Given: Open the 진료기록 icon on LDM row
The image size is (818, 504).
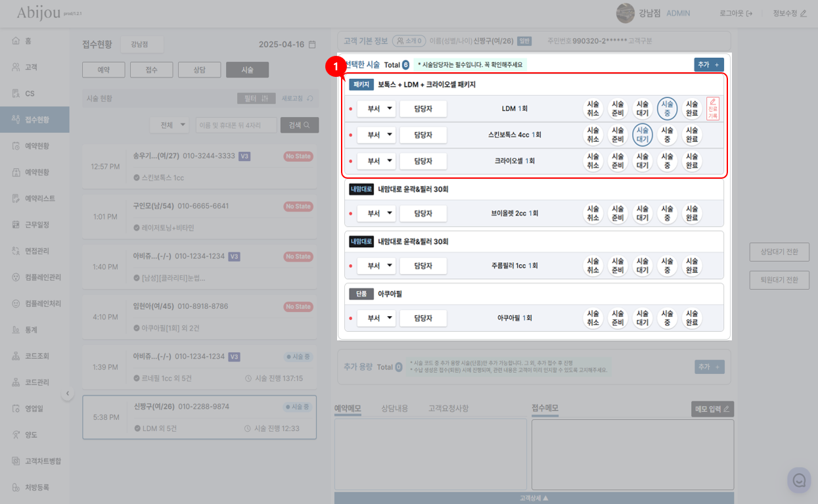Looking at the screenshot, I should [x=713, y=108].
